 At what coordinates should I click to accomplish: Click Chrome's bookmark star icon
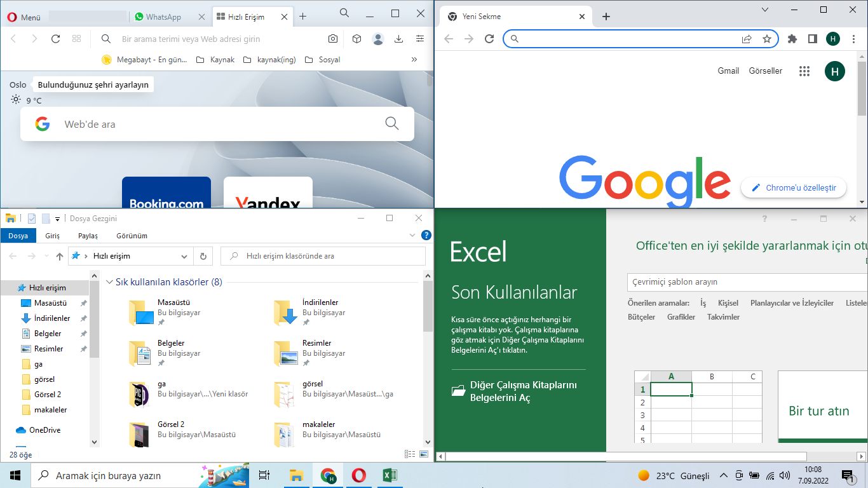point(767,39)
